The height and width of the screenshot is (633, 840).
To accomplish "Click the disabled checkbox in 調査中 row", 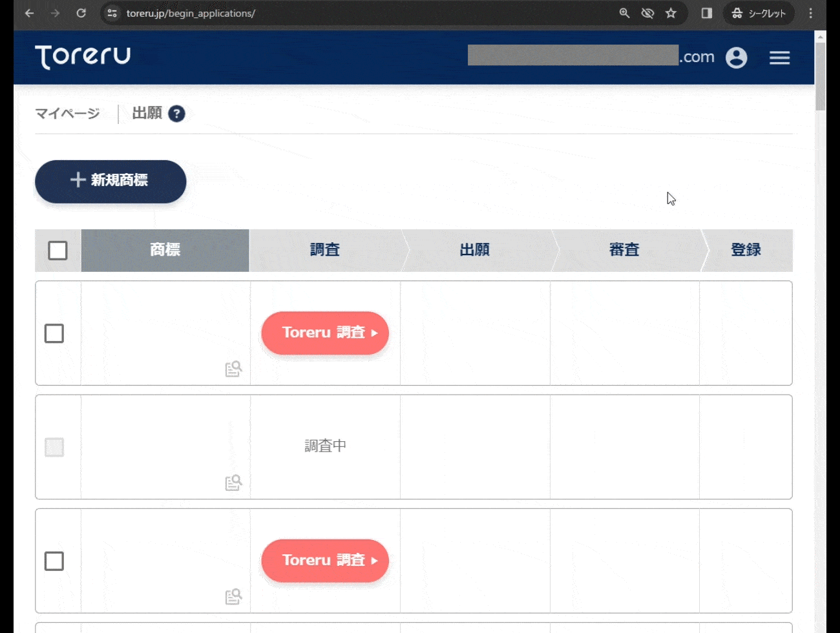I will click(54, 447).
